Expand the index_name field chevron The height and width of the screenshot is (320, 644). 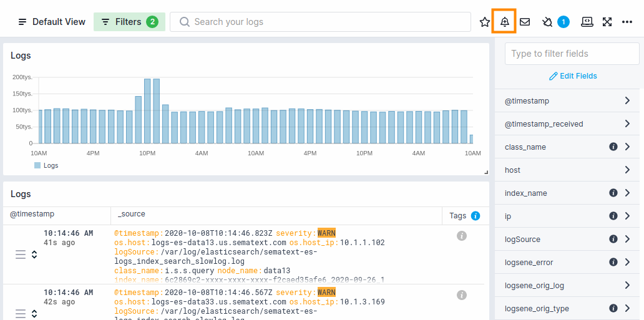point(627,193)
